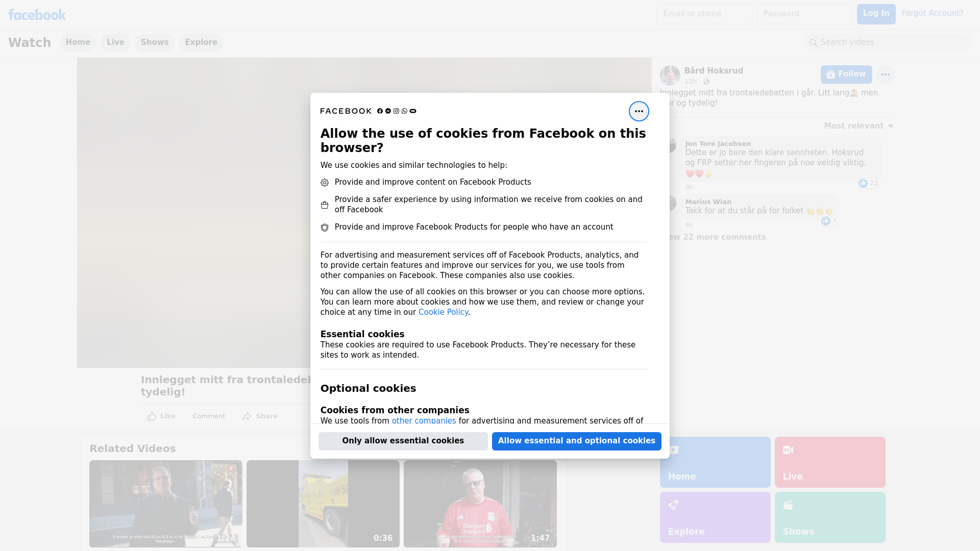Select the Live tab in Watch
The image size is (980, 551).
tap(115, 42)
